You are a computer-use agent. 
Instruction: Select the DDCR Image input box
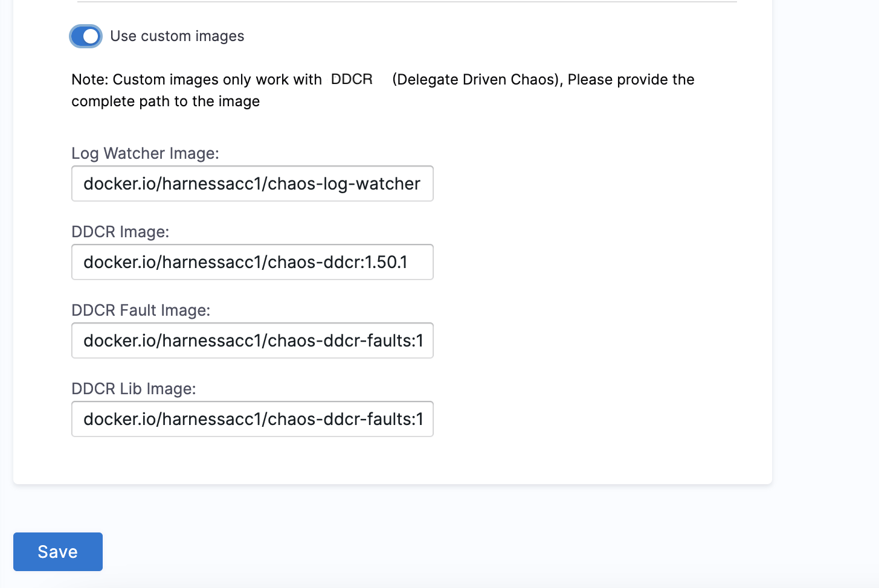pos(252,262)
